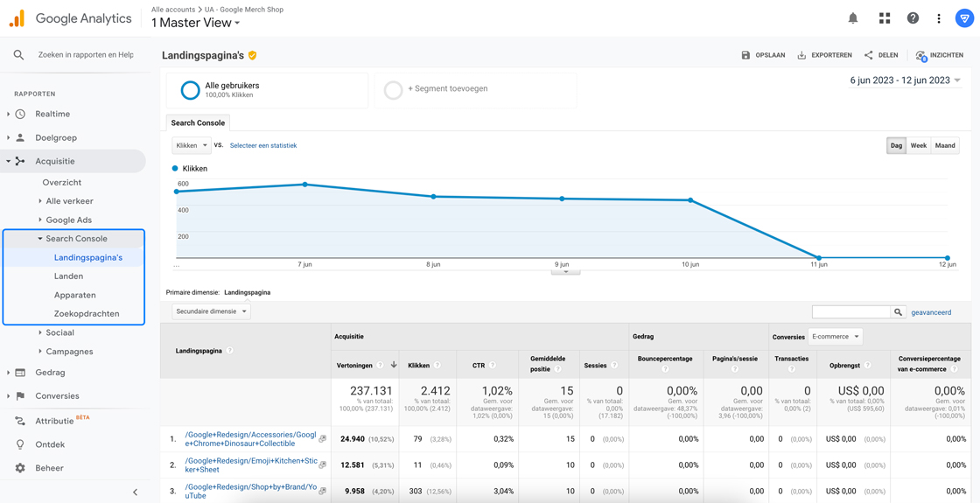980x503 pixels.
Task: Click the Inzichten insights icon
Action: [x=920, y=56]
